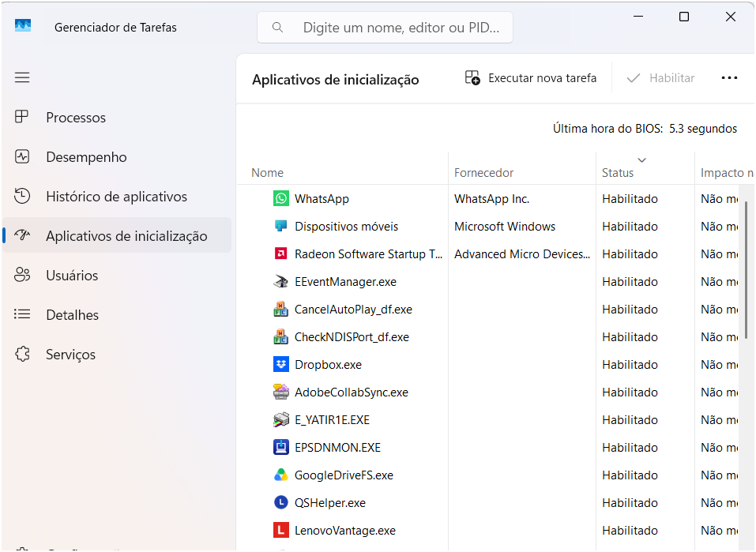Open Serviços page
756x552 pixels.
tap(117, 355)
